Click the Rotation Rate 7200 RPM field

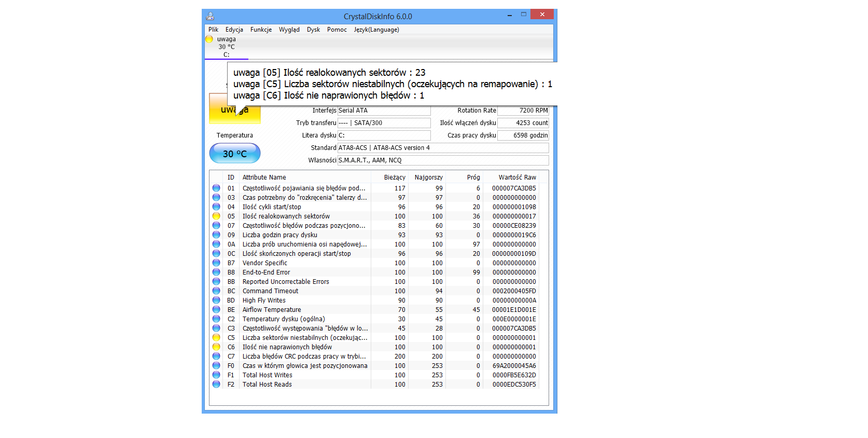523,111
